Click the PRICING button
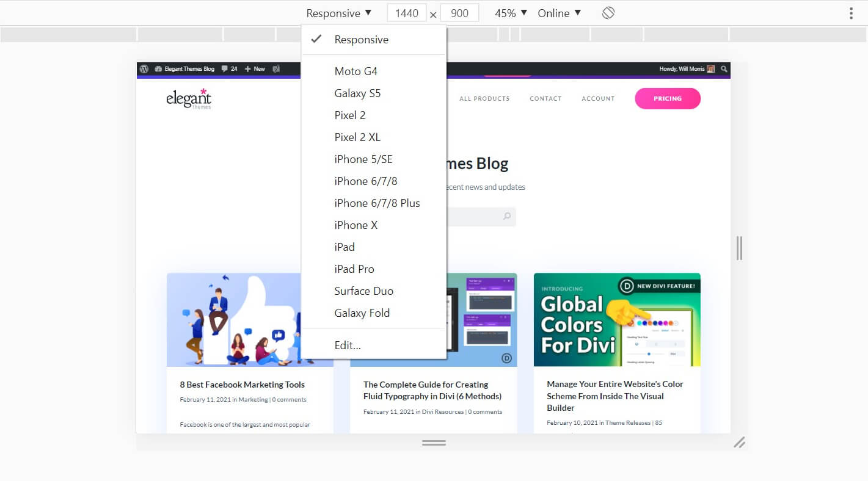 pos(668,98)
